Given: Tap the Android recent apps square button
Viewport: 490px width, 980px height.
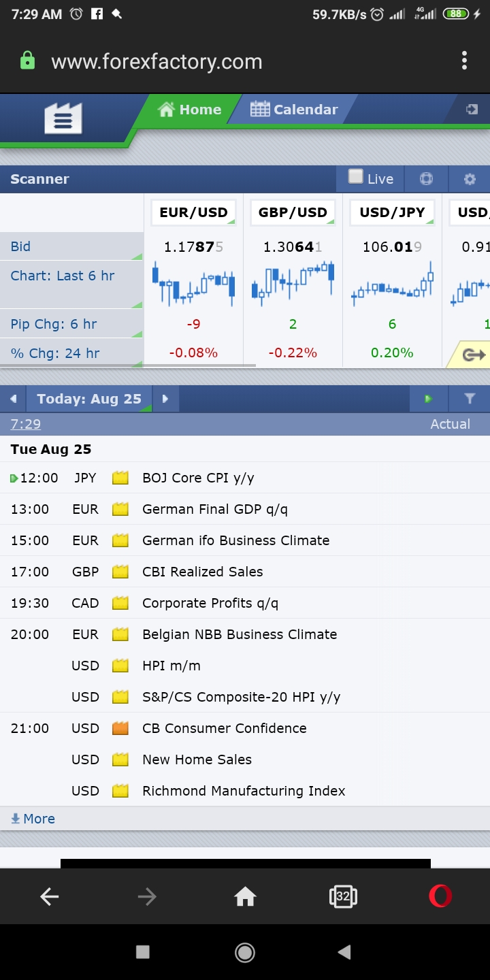Looking at the screenshot, I should [142, 952].
